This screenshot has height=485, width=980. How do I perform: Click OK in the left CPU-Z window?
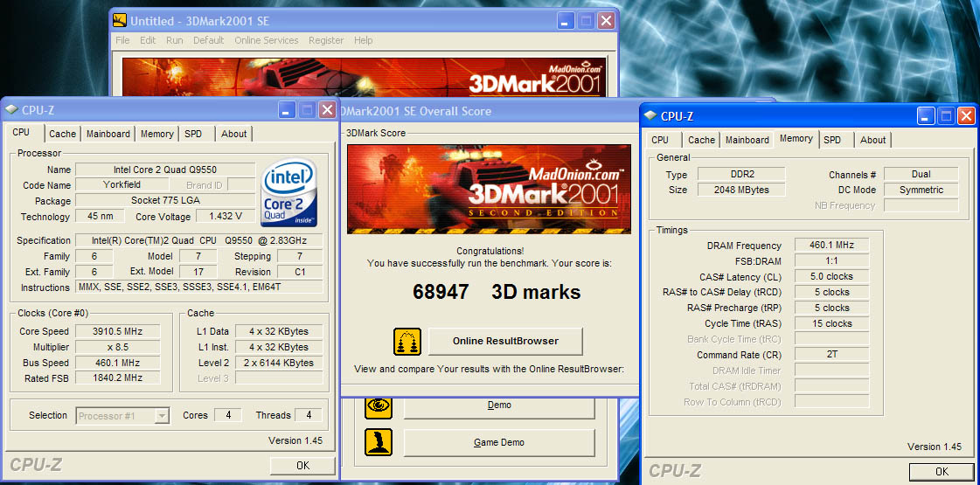pyautogui.click(x=302, y=466)
